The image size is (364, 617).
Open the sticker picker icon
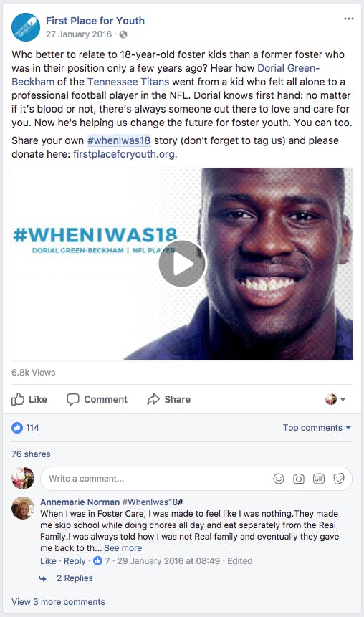(338, 479)
